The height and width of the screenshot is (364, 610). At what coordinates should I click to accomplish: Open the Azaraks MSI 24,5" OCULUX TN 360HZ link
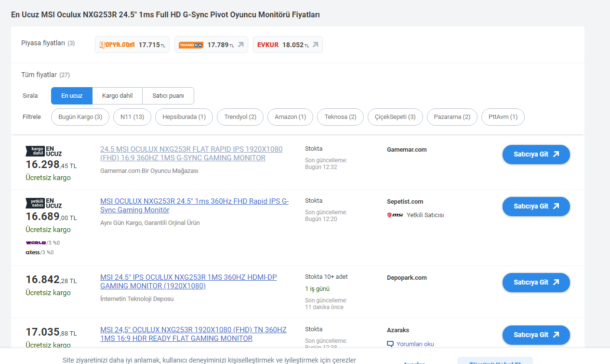[x=193, y=334]
